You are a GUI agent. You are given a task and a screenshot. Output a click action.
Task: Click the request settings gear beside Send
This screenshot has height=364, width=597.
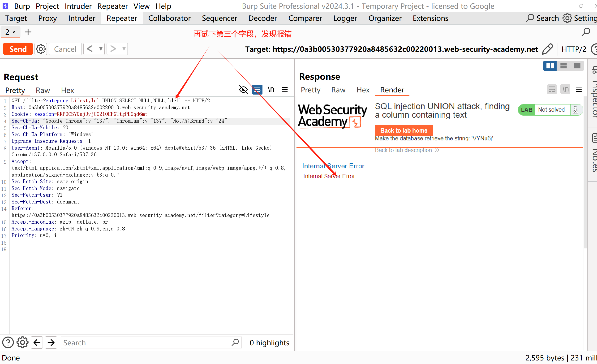pyautogui.click(x=40, y=49)
